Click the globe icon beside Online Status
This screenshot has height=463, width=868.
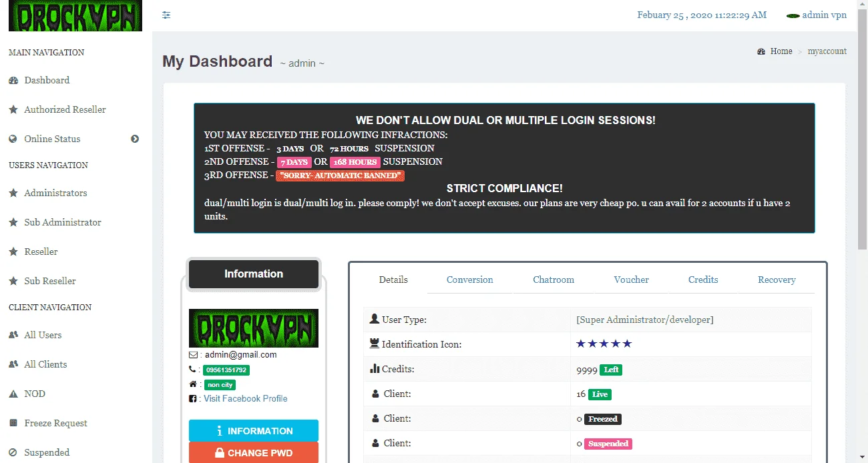[x=13, y=139]
